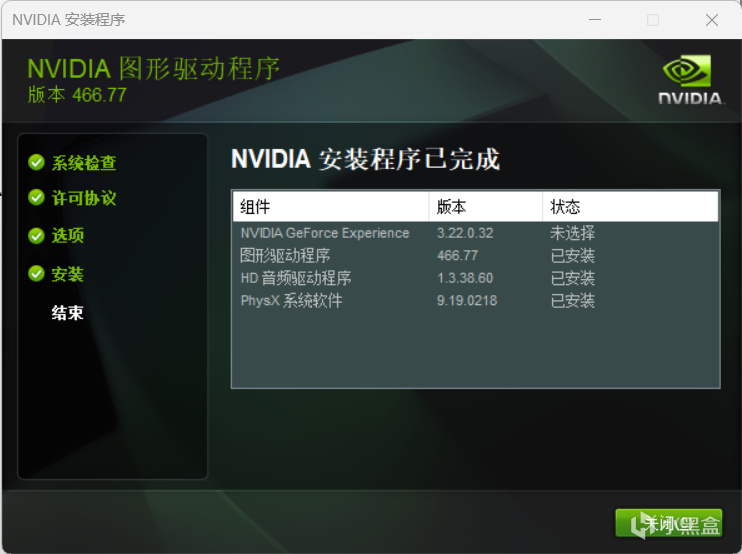Select the 许可协议 step label
742x554 pixels.
point(84,198)
